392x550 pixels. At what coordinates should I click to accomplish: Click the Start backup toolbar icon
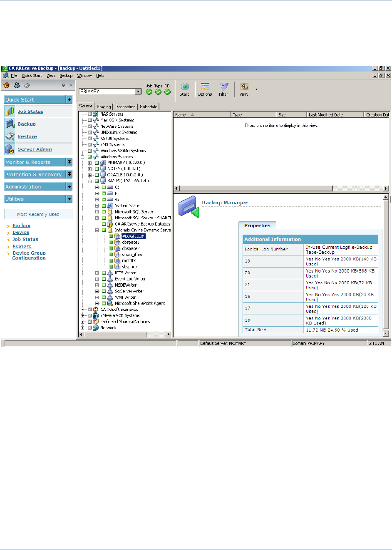tap(185, 87)
